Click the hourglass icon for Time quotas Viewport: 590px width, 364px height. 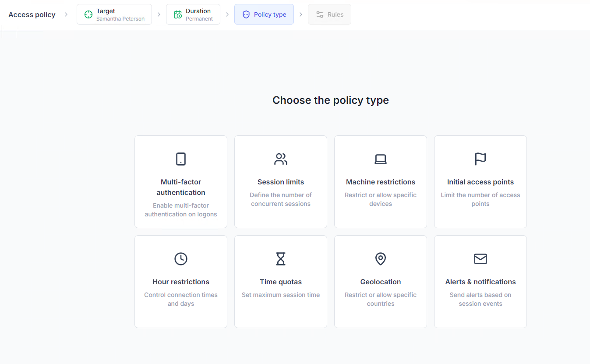click(x=281, y=259)
